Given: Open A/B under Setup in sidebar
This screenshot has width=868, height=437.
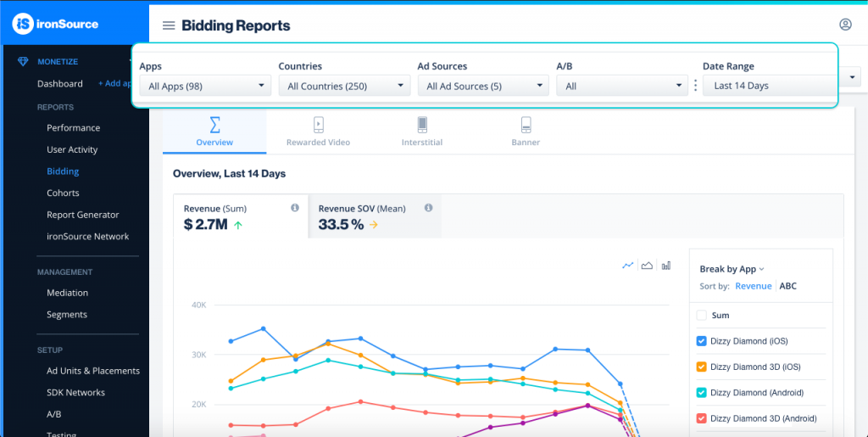Looking at the screenshot, I should click(54, 414).
